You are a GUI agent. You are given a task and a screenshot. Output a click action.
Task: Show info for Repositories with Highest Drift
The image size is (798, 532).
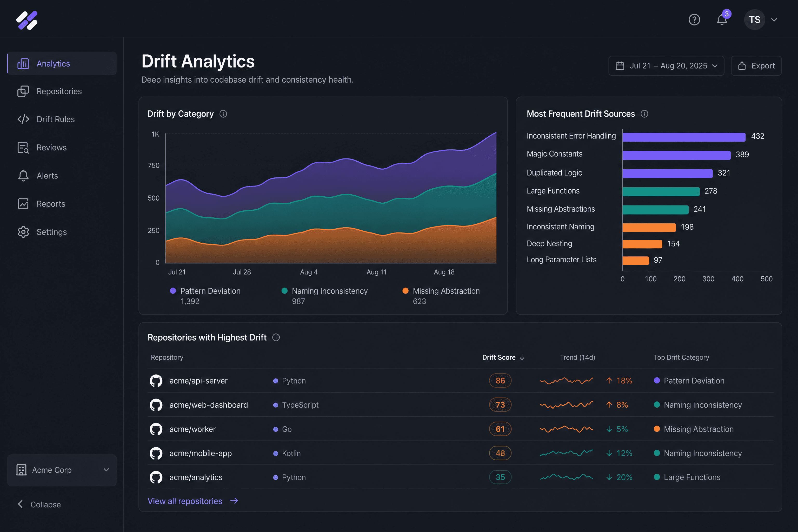276,337
